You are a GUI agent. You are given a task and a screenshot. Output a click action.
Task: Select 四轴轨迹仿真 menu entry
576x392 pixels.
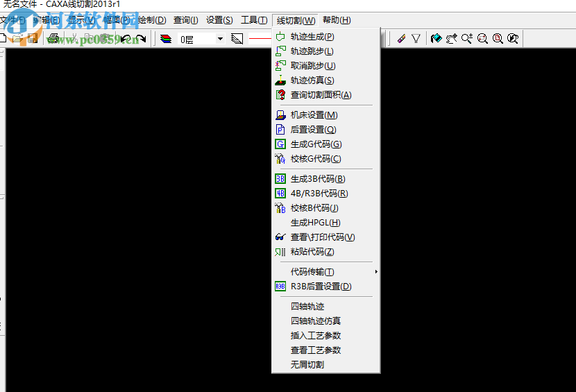(x=326, y=321)
